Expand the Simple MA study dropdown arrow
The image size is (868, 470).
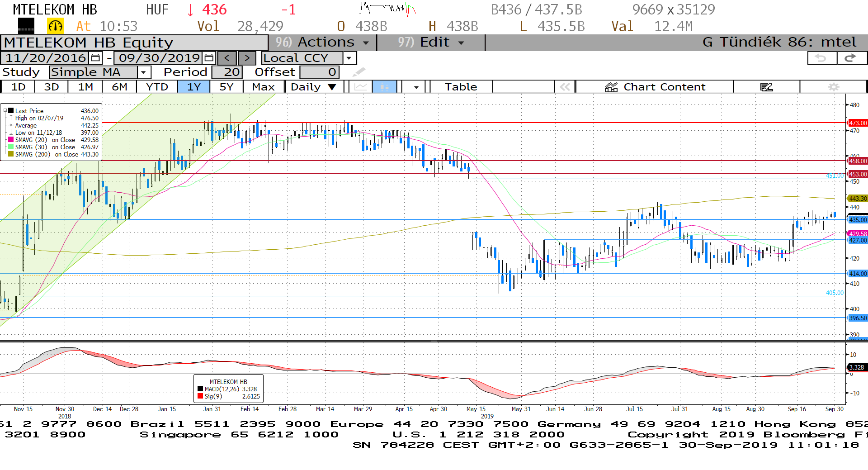[x=144, y=72]
